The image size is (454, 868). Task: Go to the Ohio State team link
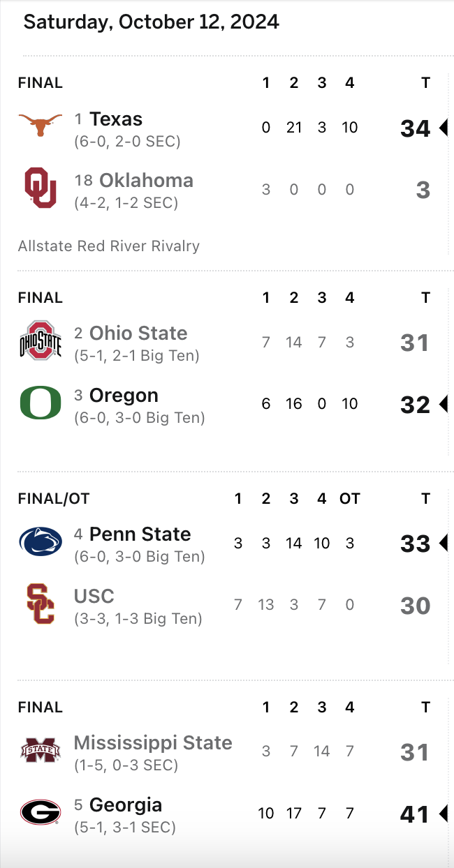point(138,334)
